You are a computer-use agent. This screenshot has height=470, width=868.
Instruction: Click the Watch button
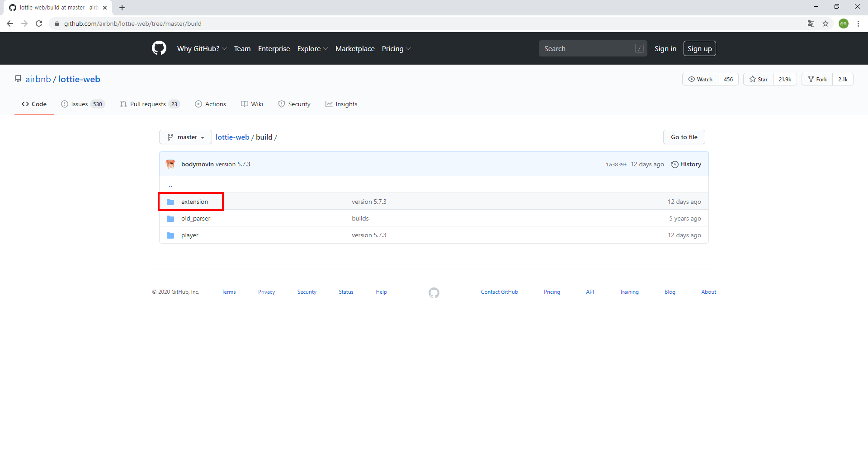[700, 79]
